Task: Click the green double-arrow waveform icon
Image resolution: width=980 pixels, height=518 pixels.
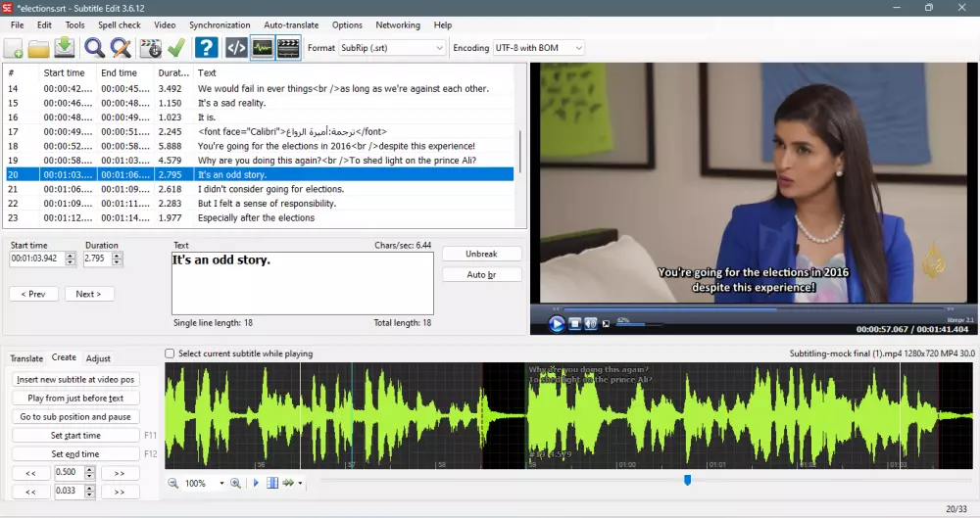Action: 288,483
